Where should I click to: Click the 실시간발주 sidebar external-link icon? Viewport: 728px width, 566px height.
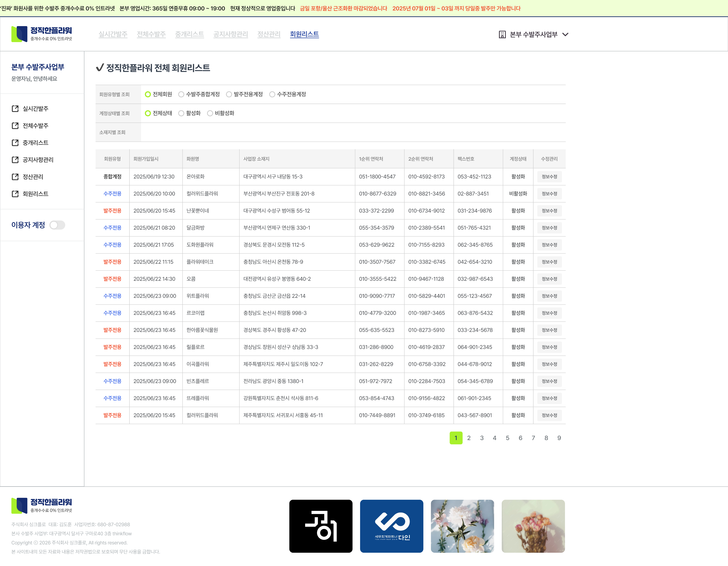(x=15, y=109)
